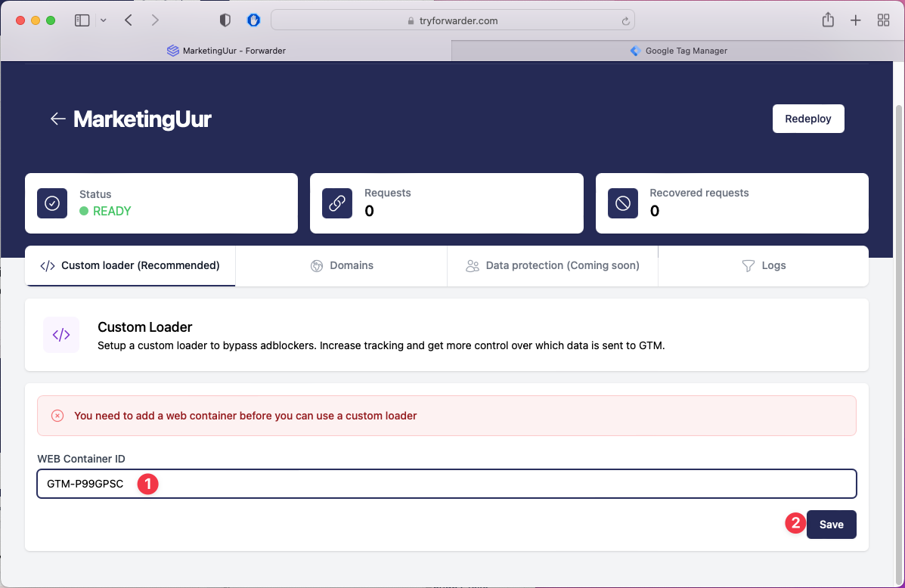
Task: Go back with the browser back arrow
Action: (x=128, y=20)
